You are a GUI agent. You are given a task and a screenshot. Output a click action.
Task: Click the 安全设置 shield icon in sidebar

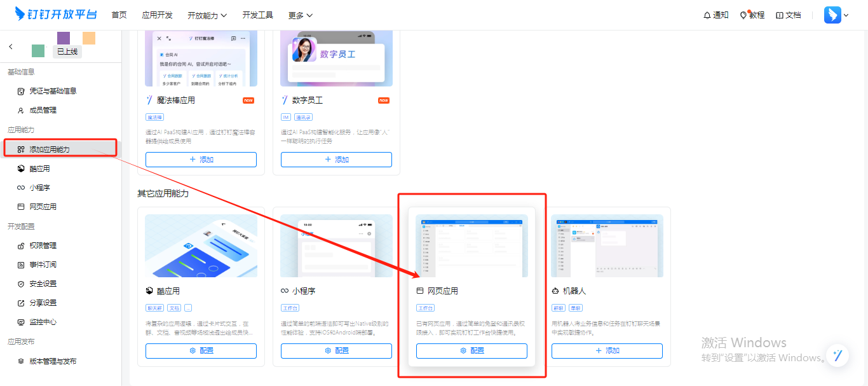coord(21,284)
